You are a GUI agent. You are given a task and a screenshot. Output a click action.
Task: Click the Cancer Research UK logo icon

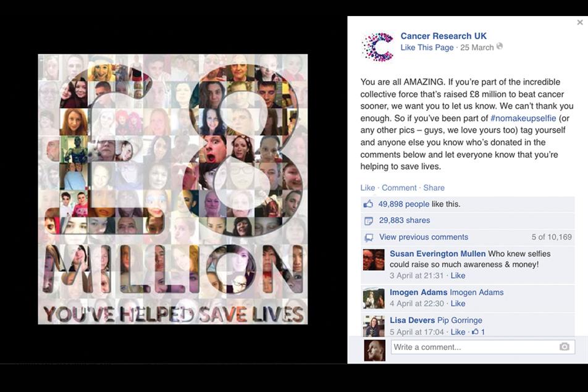click(377, 47)
